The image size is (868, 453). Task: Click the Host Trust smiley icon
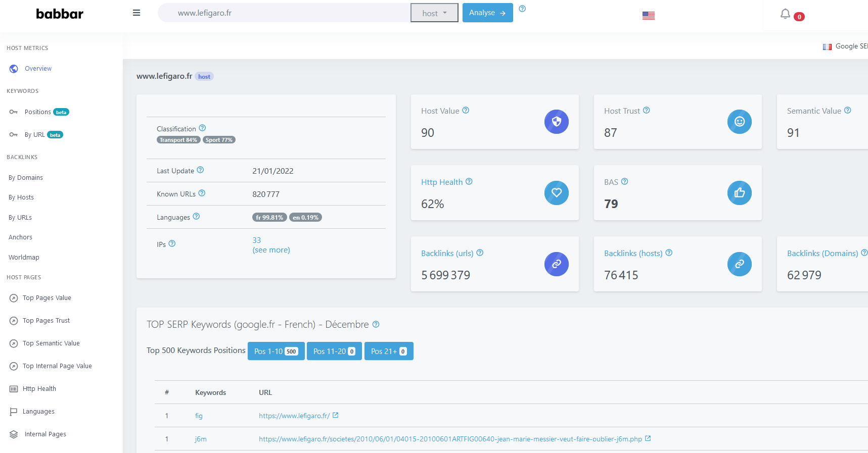coord(739,122)
